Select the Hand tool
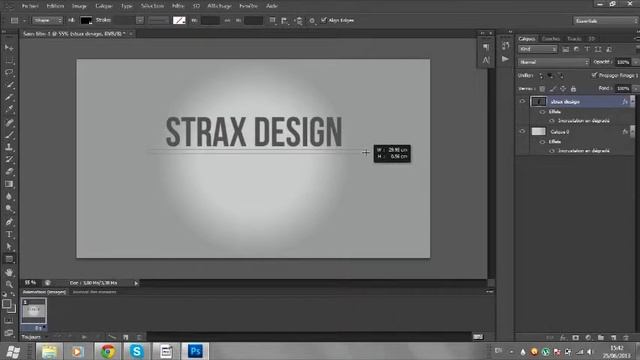640x360 pixels. (9, 272)
